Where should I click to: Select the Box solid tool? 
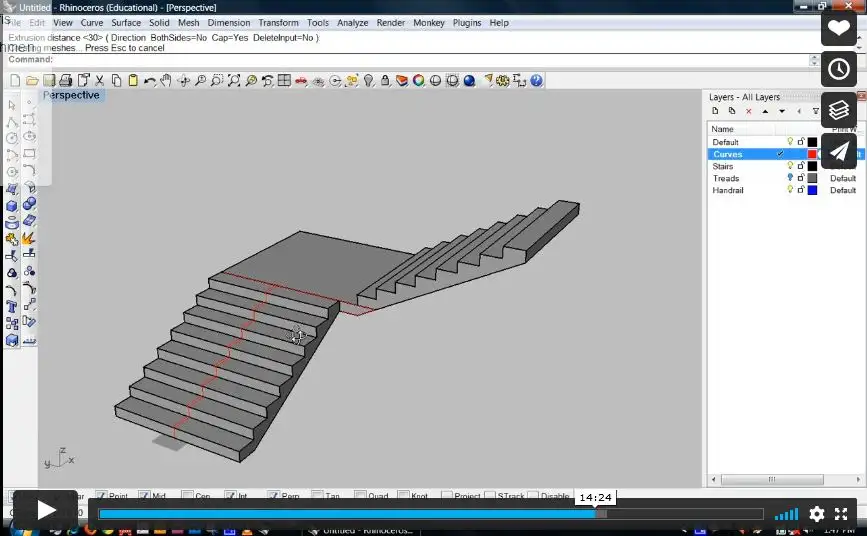coord(12,206)
